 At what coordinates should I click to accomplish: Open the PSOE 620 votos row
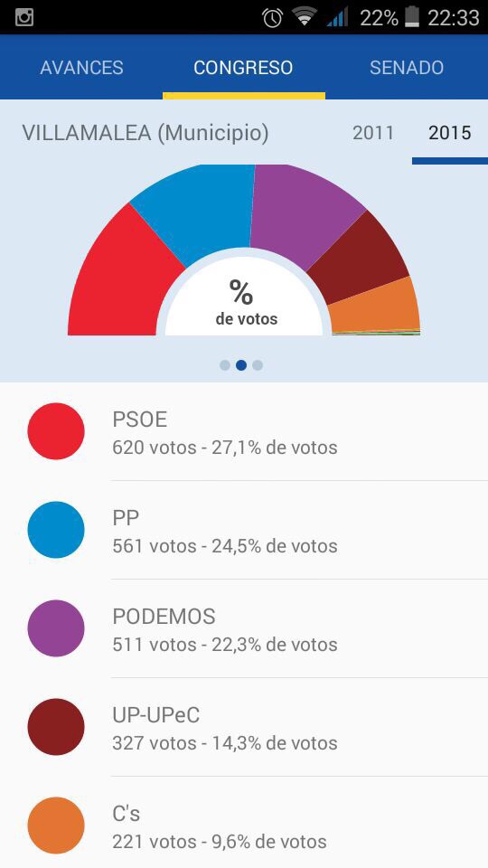click(244, 431)
